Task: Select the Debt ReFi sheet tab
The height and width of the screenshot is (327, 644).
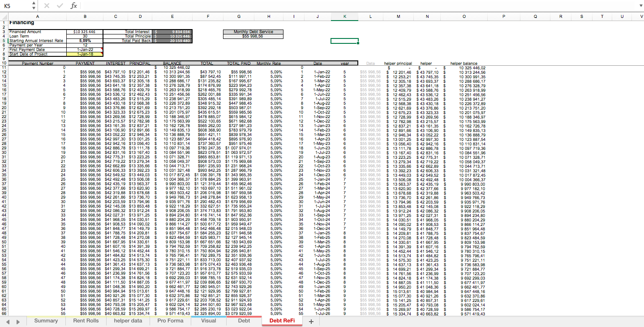Action: tap(282, 321)
